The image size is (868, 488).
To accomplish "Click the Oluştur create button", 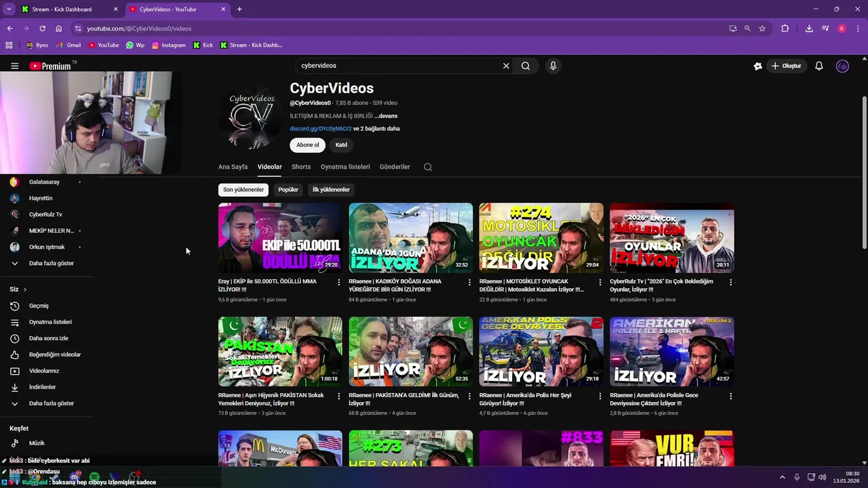I will [x=786, y=66].
